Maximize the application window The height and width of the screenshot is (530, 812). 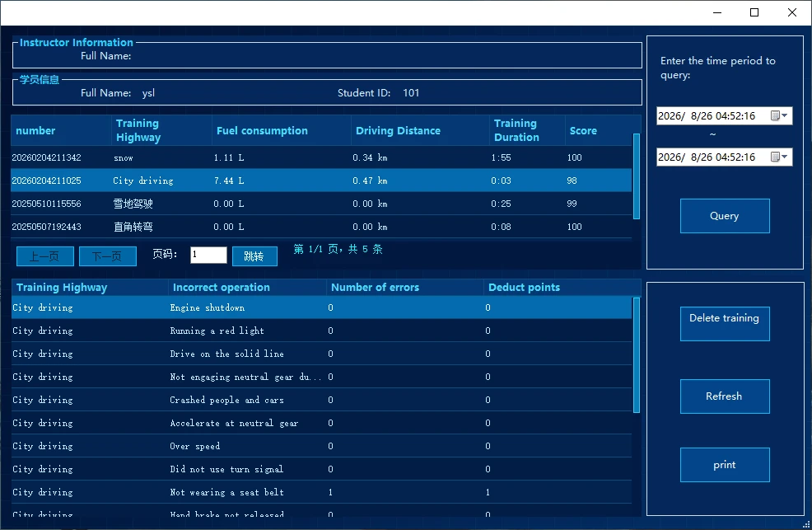click(x=754, y=12)
